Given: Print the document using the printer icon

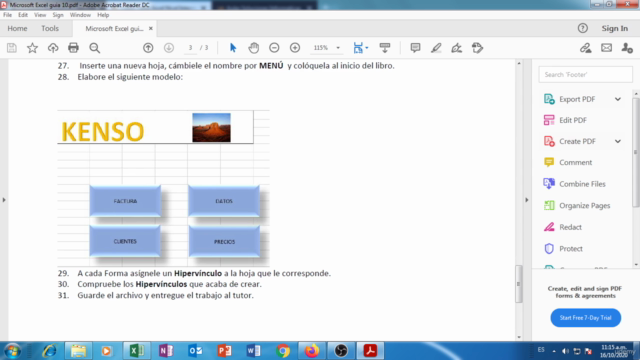Looking at the screenshot, I should (x=73, y=48).
